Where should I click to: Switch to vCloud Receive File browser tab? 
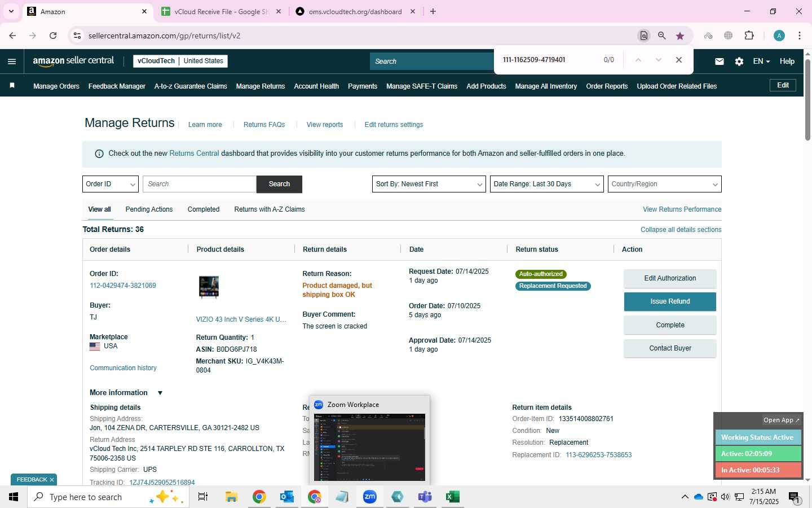pyautogui.click(x=221, y=11)
